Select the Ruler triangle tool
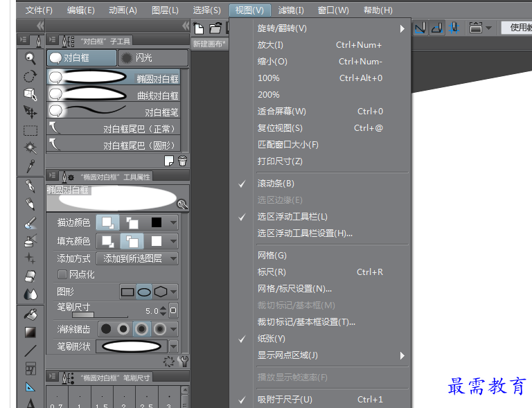The image size is (532, 408). (x=30, y=387)
